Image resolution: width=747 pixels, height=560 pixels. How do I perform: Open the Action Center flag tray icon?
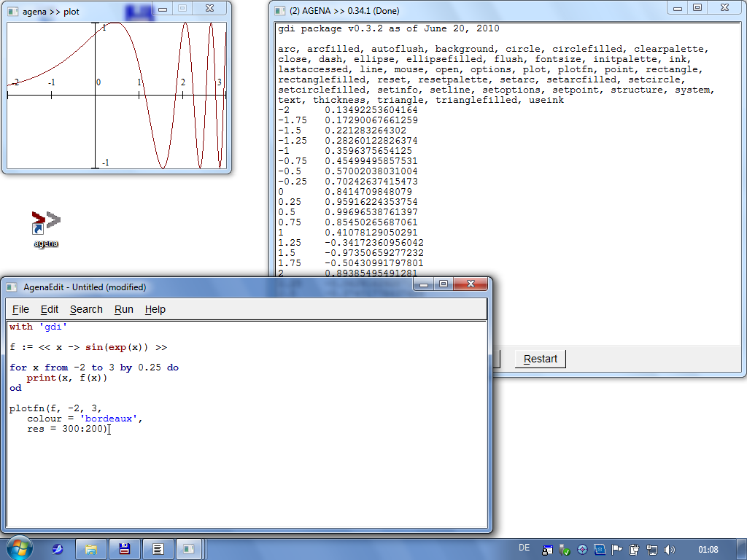[x=616, y=549]
